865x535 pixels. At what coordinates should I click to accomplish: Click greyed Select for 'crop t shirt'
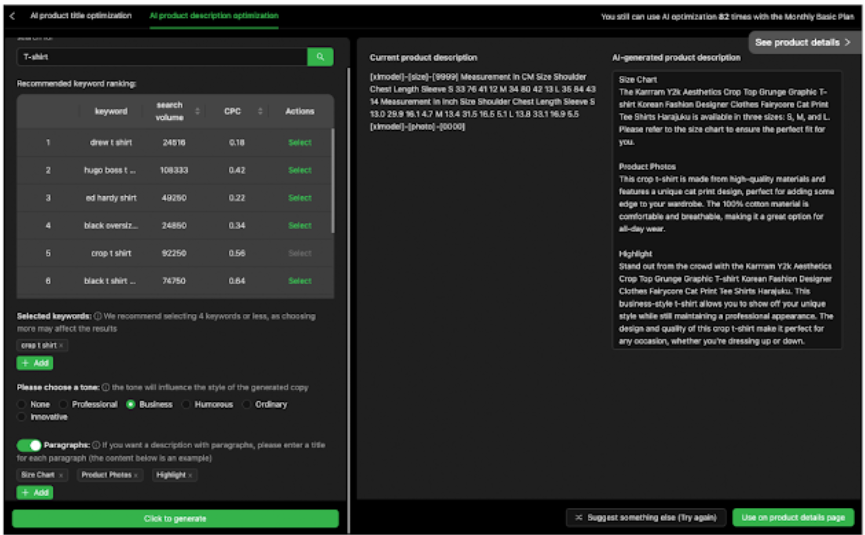[300, 253]
